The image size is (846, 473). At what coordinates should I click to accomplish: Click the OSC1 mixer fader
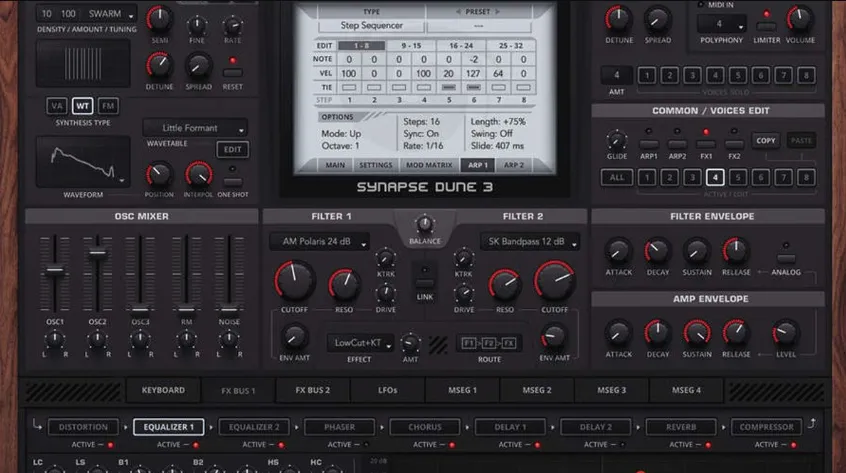click(54, 270)
